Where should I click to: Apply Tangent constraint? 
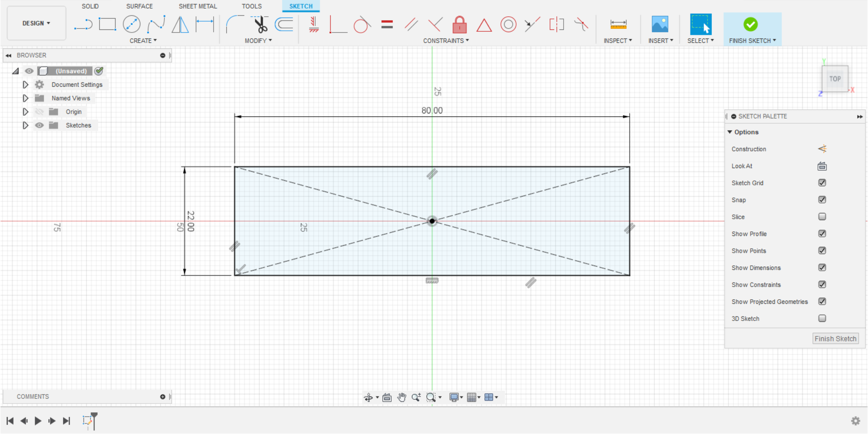click(362, 24)
